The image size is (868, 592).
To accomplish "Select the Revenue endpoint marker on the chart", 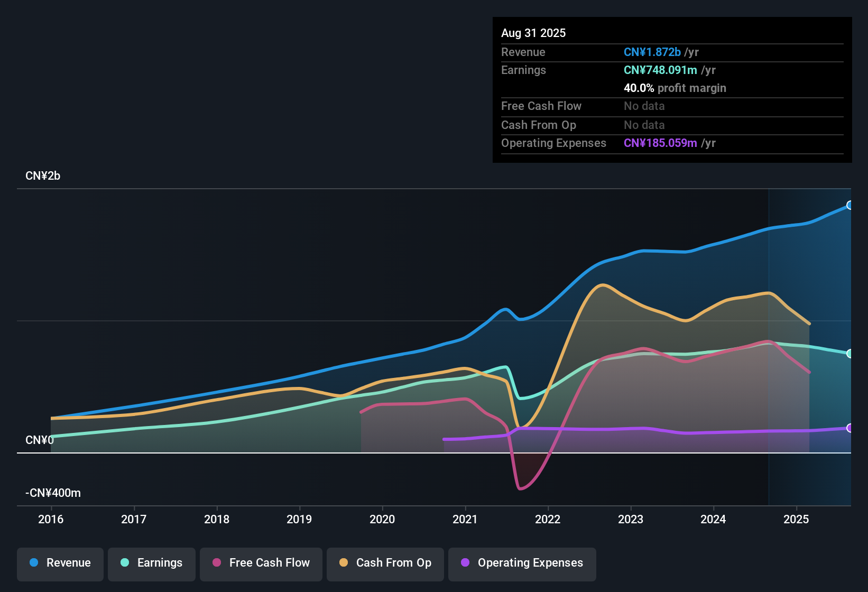I will coord(850,204).
